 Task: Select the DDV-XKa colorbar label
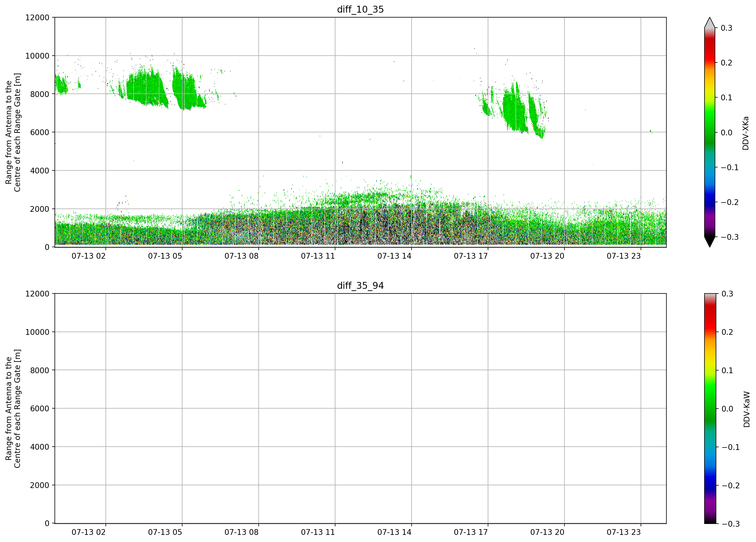(x=746, y=133)
